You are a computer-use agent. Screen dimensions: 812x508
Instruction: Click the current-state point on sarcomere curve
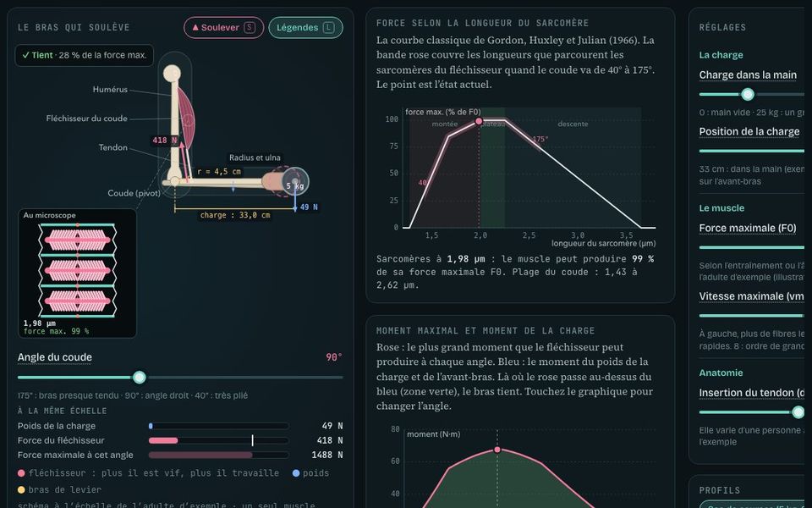pyautogui.click(x=479, y=121)
